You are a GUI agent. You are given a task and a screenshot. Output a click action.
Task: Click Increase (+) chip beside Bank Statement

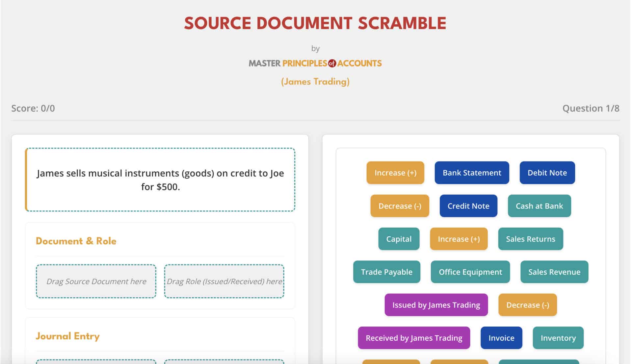395,173
